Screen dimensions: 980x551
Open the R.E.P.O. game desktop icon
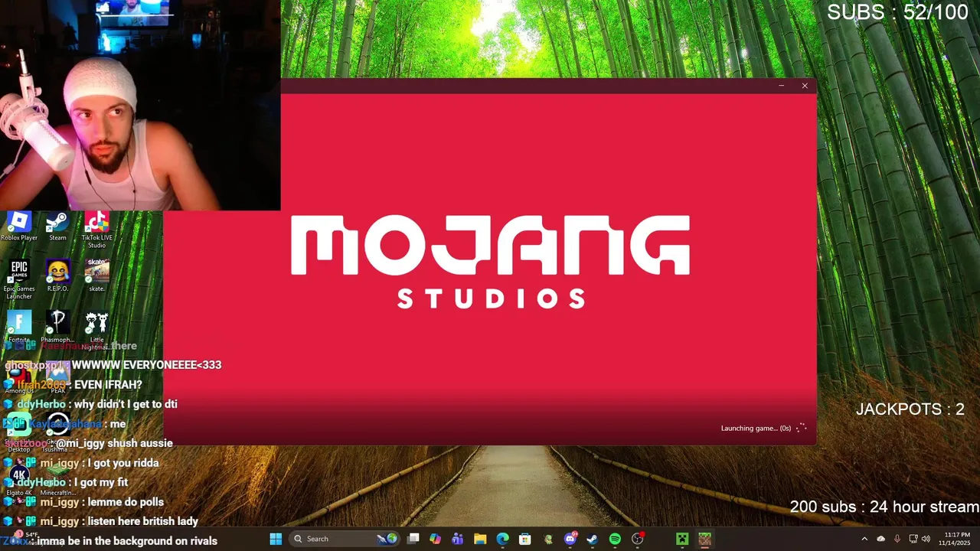57,275
